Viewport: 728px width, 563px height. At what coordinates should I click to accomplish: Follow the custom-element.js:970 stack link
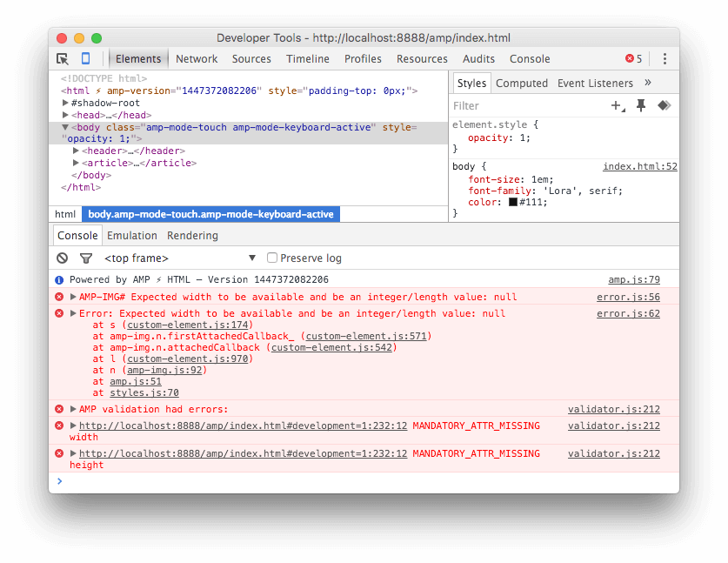click(x=188, y=359)
